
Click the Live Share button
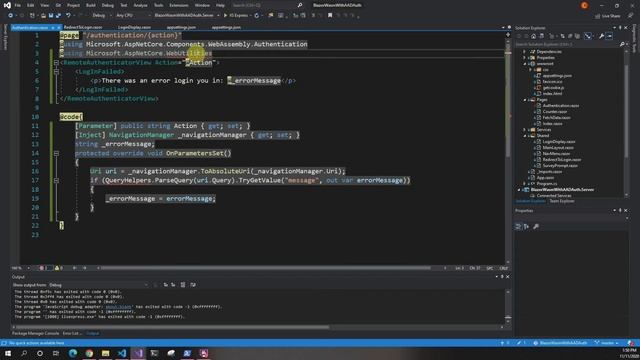607,16
